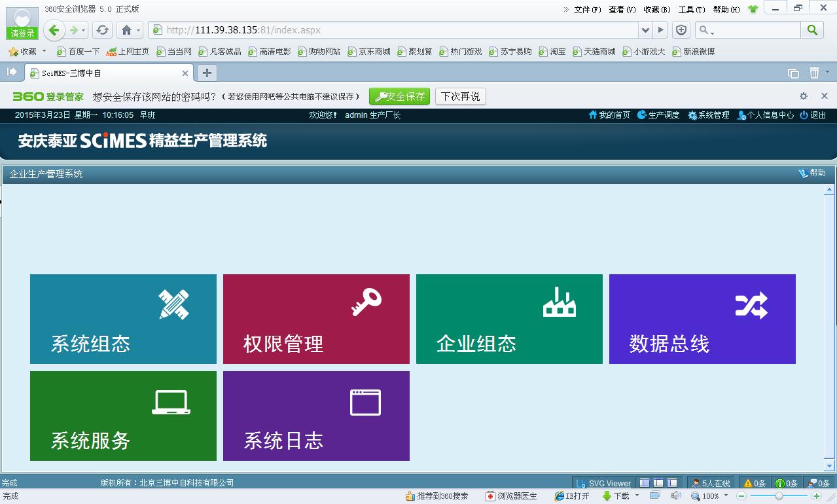This screenshot has height=504, width=837.
Task: Open SVG Viewer in status bar
Action: 603,483
